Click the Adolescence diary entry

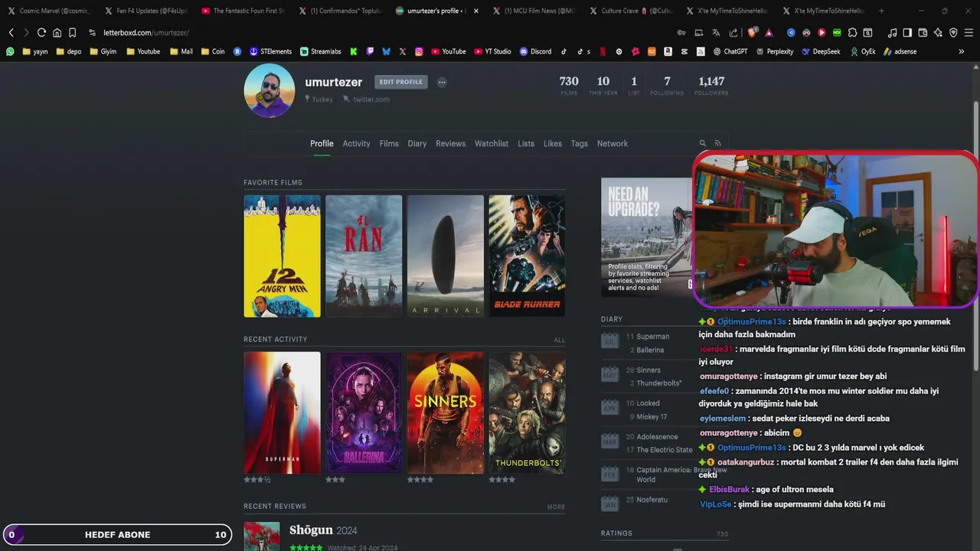coord(657,437)
